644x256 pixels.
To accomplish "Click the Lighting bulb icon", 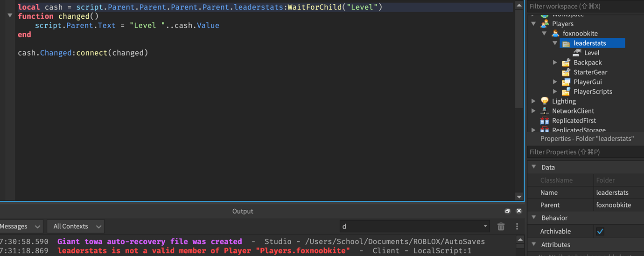I will [x=545, y=101].
